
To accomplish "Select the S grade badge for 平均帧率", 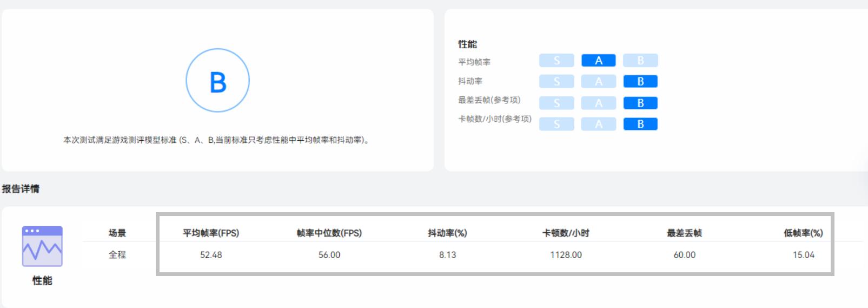I will (556, 61).
